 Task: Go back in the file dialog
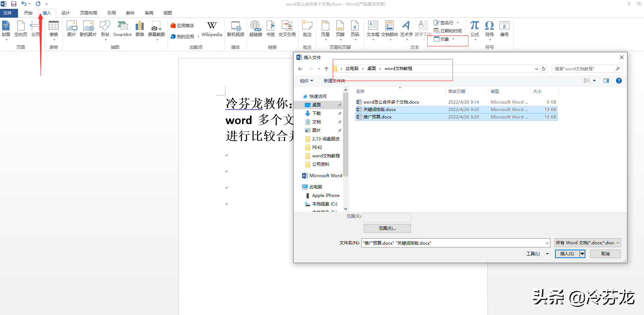click(x=300, y=69)
